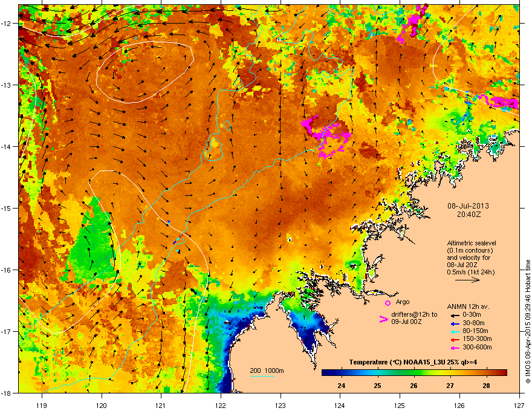
Task: Click the IMOS copyright timestamp text
Action: click(528, 322)
